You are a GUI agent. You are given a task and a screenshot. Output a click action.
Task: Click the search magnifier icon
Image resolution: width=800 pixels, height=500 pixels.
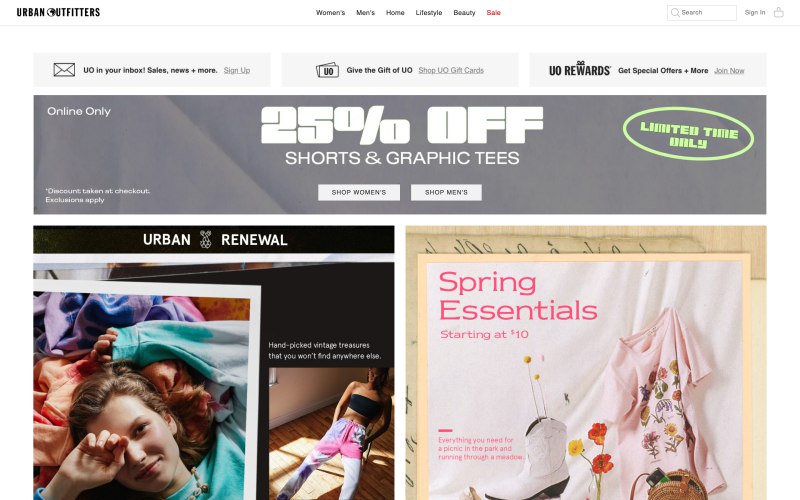point(675,12)
